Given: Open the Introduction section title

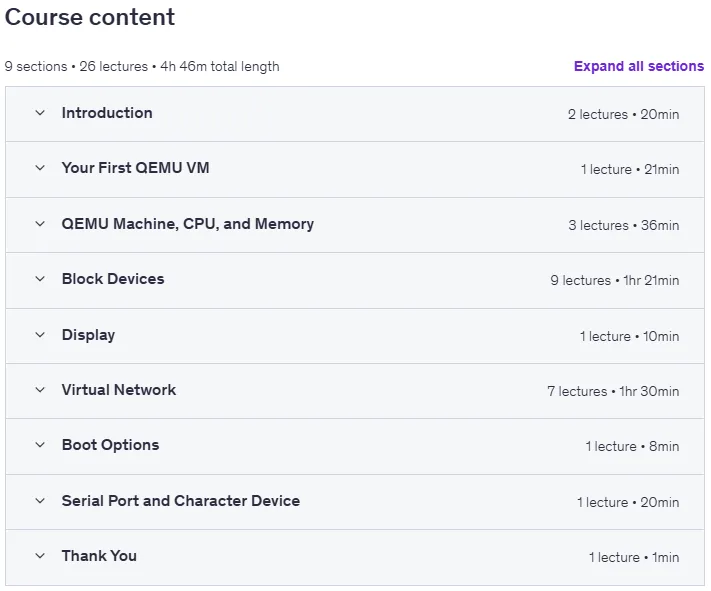Looking at the screenshot, I should click(x=107, y=113).
